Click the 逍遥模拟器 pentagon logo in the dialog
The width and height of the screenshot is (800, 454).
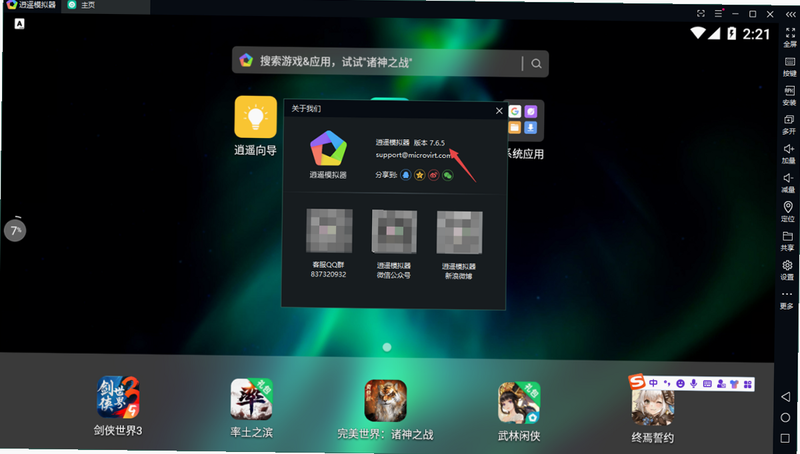(x=328, y=148)
